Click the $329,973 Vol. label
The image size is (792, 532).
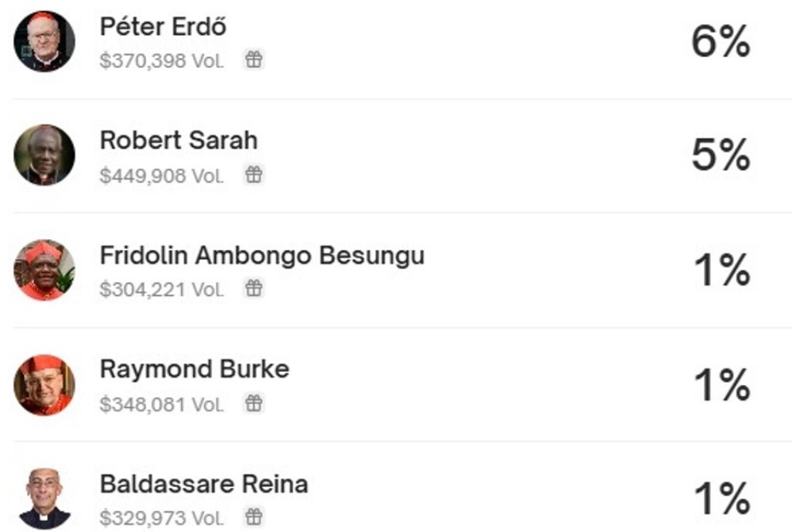[x=162, y=517]
